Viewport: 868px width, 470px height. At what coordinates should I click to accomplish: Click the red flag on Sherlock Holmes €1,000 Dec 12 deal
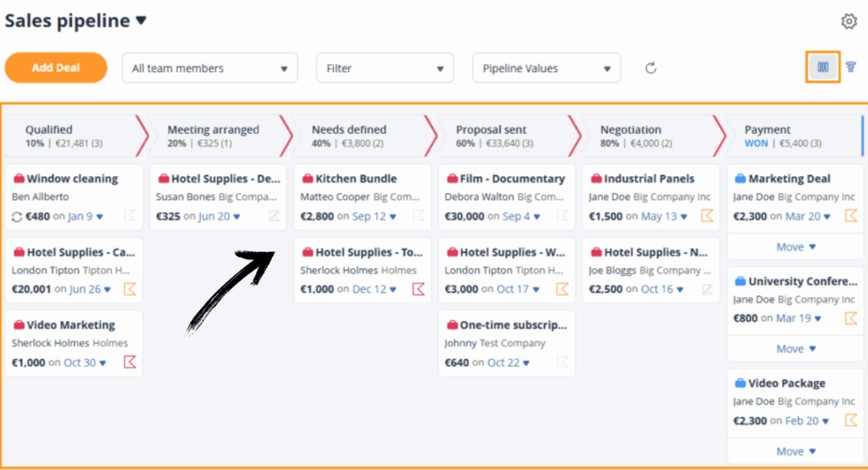(418, 290)
